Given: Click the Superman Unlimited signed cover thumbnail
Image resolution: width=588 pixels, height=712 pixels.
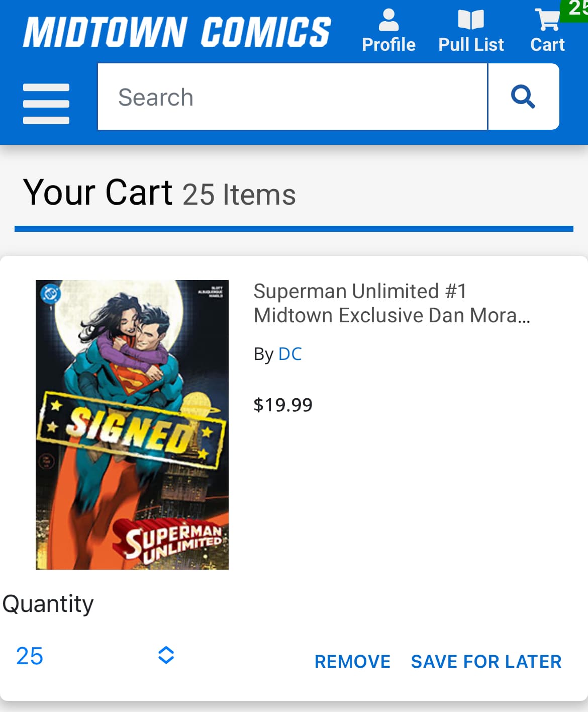Looking at the screenshot, I should (x=132, y=425).
